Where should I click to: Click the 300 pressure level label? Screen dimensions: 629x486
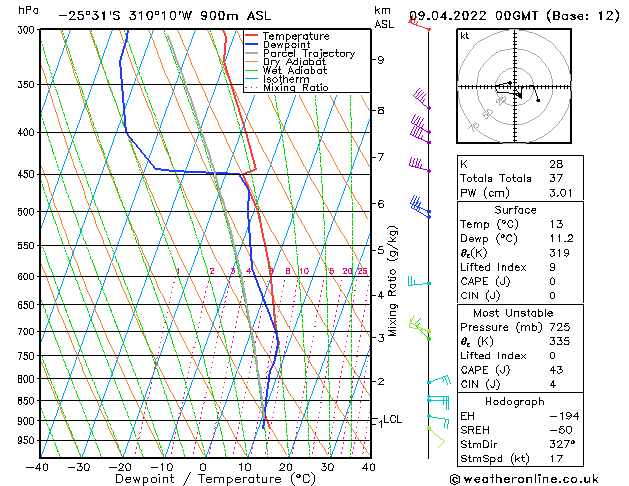pos(28,30)
